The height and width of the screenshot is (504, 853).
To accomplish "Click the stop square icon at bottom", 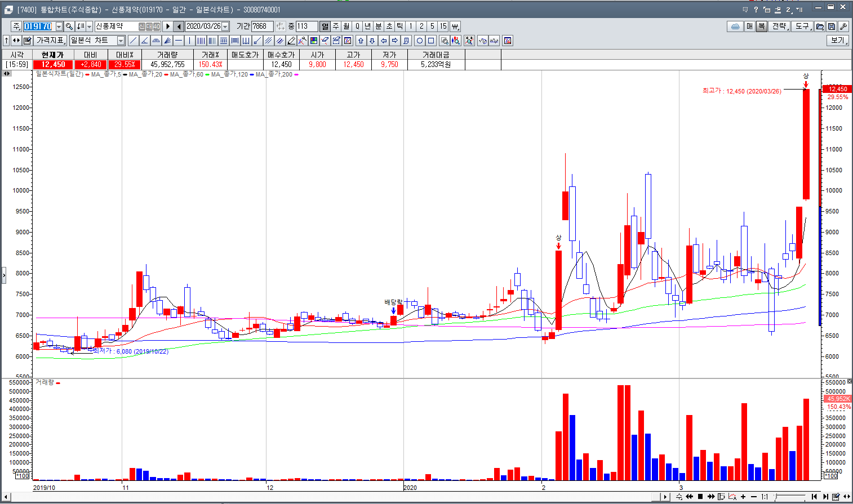I will pos(700,497).
